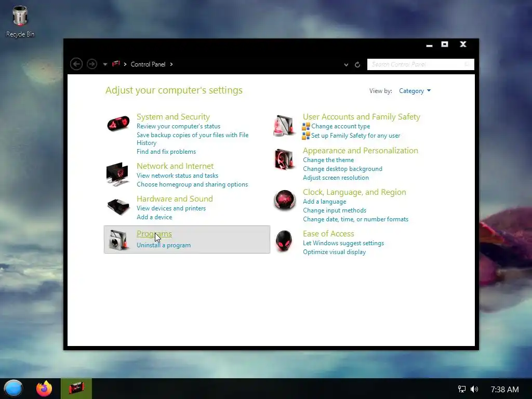532x399 pixels.
Task: Select the Control Panel taskbar button
Action: click(x=76, y=389)
